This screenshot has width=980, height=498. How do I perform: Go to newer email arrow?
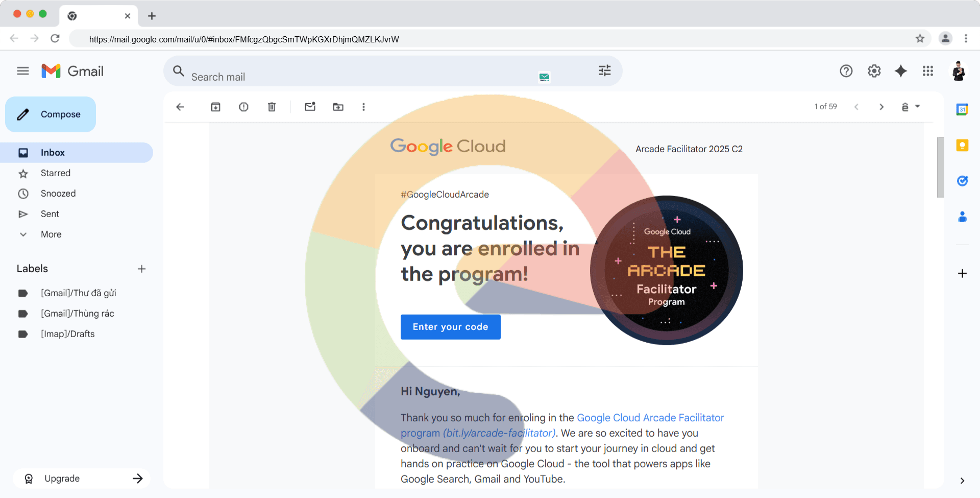[x=856, y=107]
